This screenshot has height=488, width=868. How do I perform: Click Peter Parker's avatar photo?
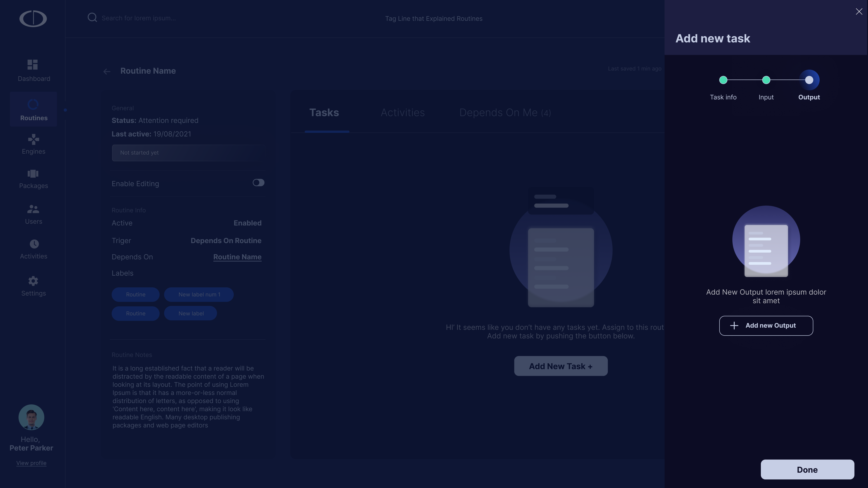pyautogui.click(x=31, y=417)
